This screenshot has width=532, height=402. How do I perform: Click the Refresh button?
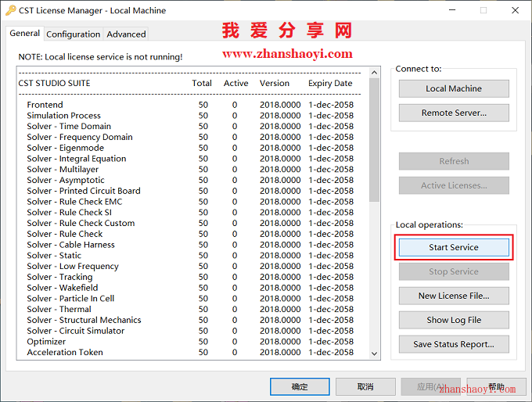(454, 161)
